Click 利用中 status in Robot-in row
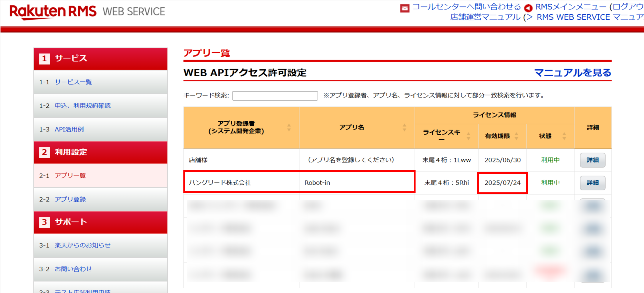The image size is (644, 293). [550, 183]
